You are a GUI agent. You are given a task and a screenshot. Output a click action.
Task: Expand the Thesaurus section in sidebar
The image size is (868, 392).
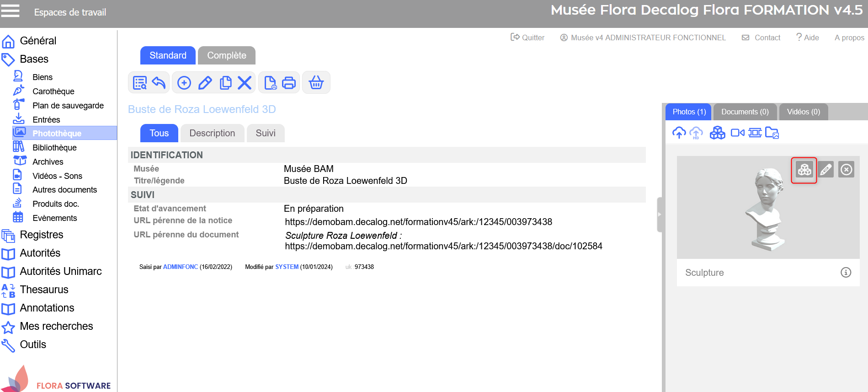click(44, 290)
